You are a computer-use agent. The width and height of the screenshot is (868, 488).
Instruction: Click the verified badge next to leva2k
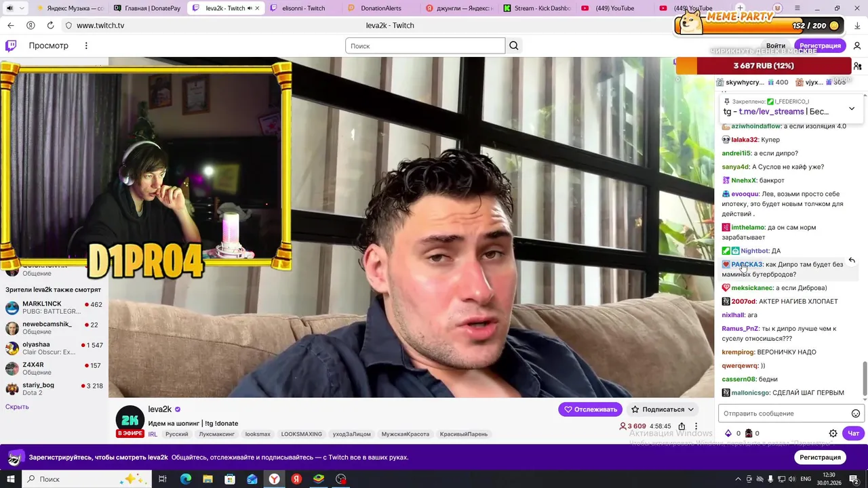(178, 409)
